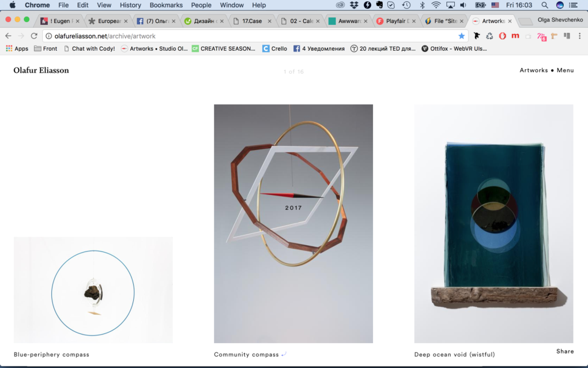Open the Bookmarks menu
The width and height of the screenshot is (588, 368).
click(166, 5)
